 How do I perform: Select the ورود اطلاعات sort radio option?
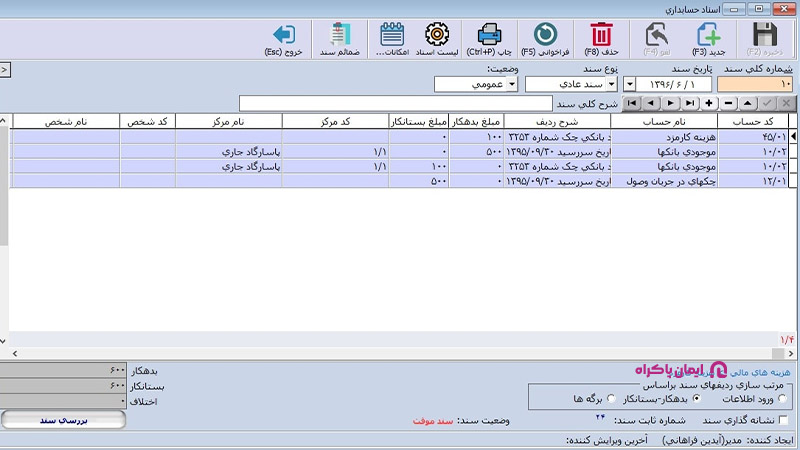pos(783,399)
